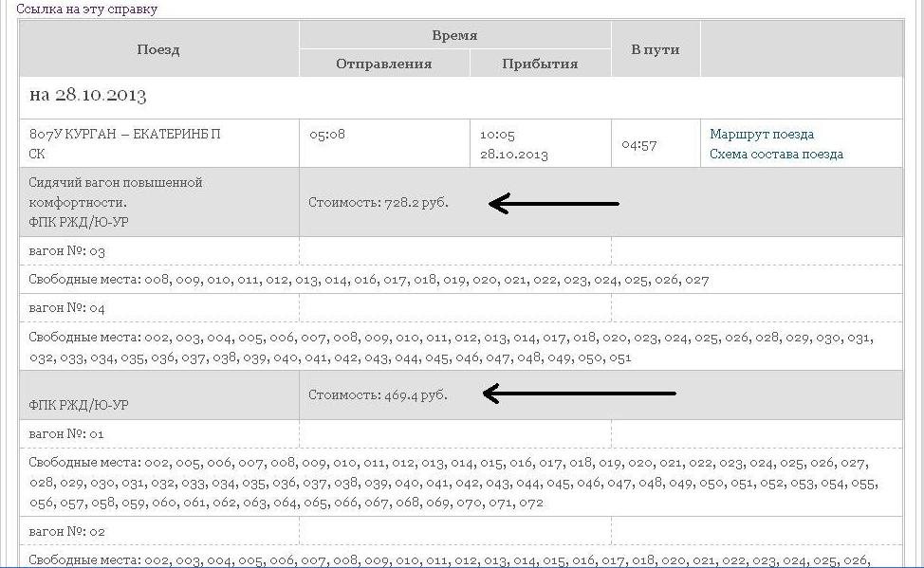Open the 'Схема состава поезда' link
This screenshot has width=924, height=568.
tap(776, 154)
